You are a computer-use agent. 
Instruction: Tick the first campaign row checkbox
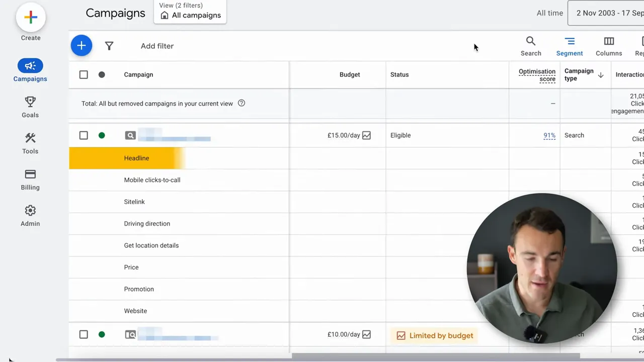84,135
